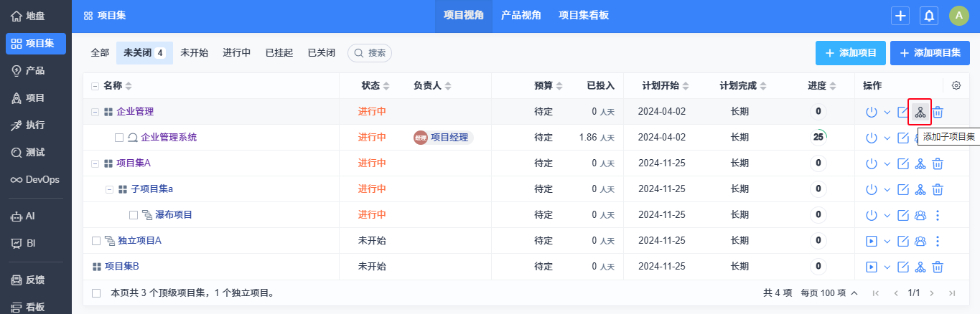Open the 企业管理系统 project link
Viewport: 980px width, 314px height.
169,138
